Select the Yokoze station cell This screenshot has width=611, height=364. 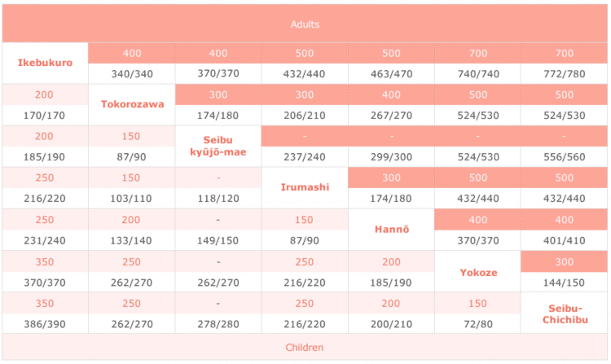click(478, 273)
